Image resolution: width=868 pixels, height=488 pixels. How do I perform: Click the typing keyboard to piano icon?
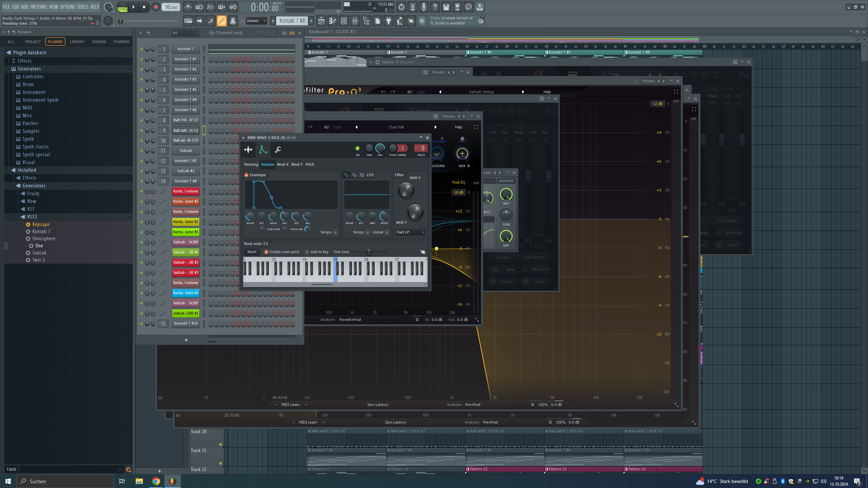[x=188, y=21]
